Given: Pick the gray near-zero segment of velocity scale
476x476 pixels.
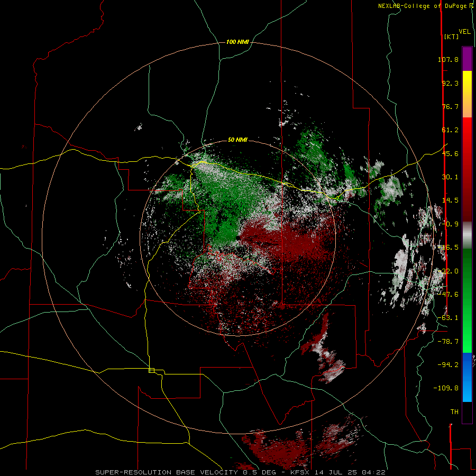Looking at the screenshot, I should tap(467, 235).
